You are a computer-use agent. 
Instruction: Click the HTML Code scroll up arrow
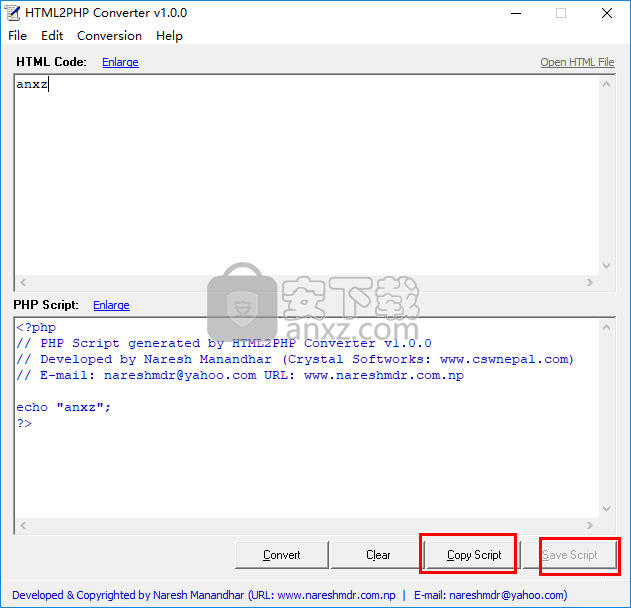pos(606,84)
